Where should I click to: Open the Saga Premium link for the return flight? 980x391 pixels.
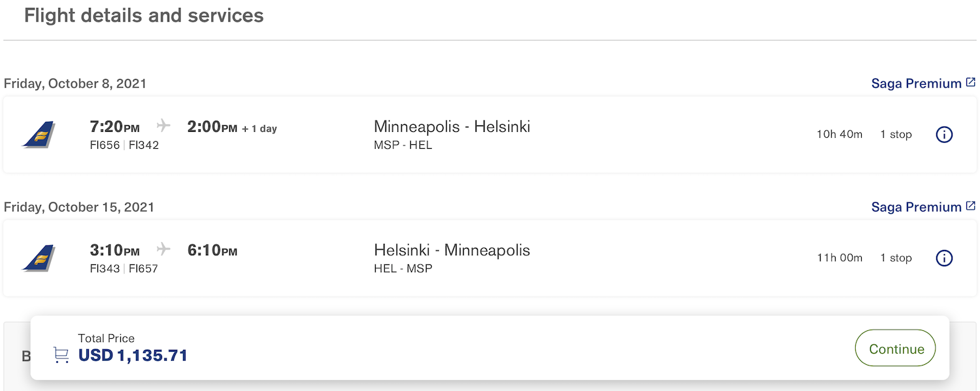click(916, 206)
